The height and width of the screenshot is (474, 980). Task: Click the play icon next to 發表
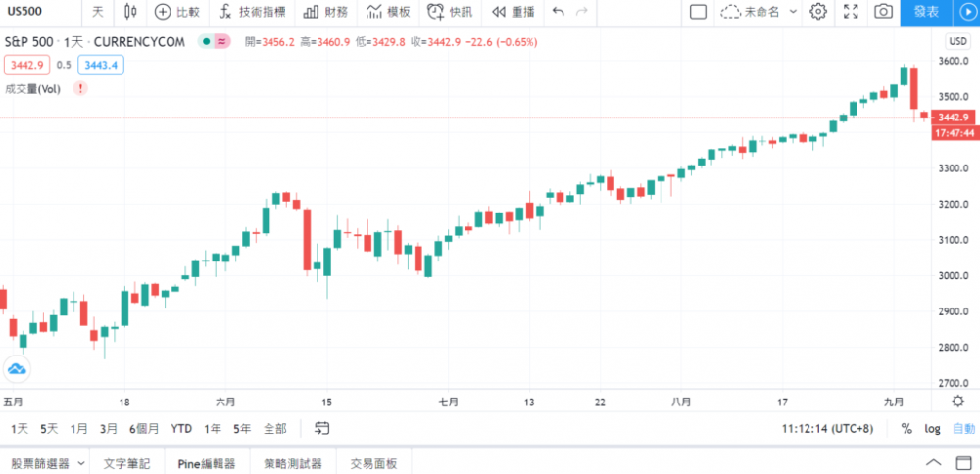[966, 12]
